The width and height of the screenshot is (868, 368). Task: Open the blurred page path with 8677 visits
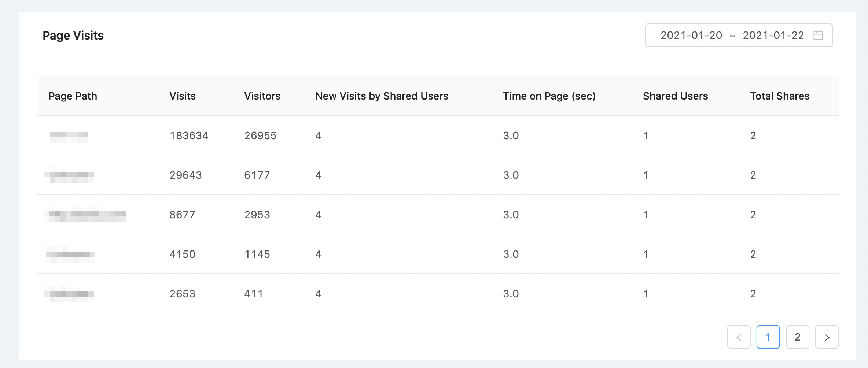pos(85,215)
